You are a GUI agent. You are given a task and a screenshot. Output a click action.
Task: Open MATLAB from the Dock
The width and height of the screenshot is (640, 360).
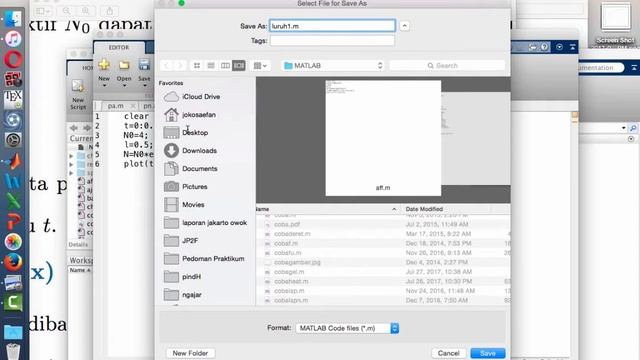point(13,161)
